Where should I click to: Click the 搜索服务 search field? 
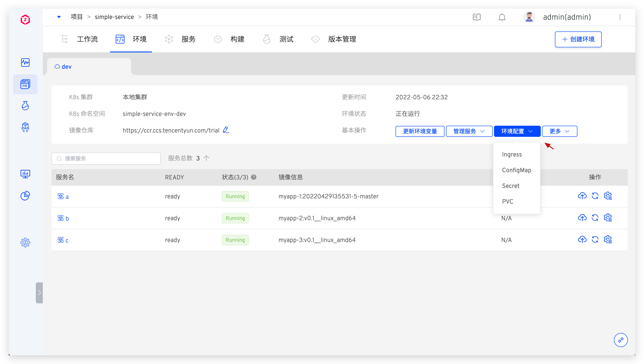click(106, 158)
